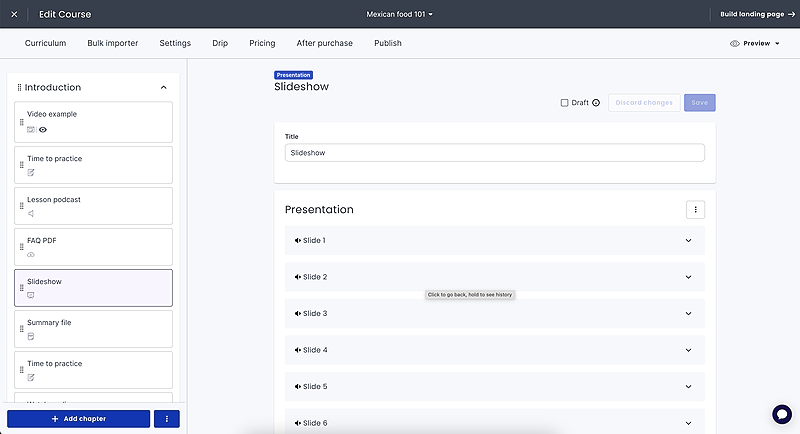Click the audio icon on Slide 4
The image size is (800, 434).
pos(297,350)
